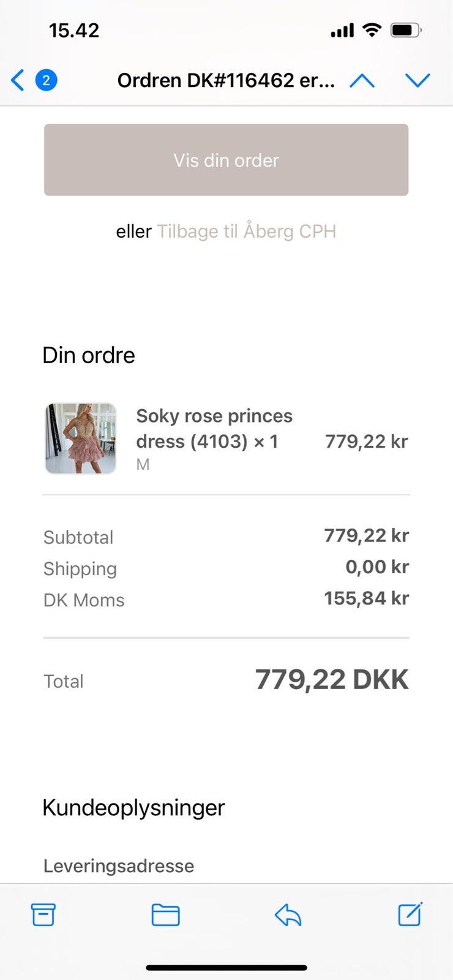Tap the Din ordre heading

(x=89, y=355)
